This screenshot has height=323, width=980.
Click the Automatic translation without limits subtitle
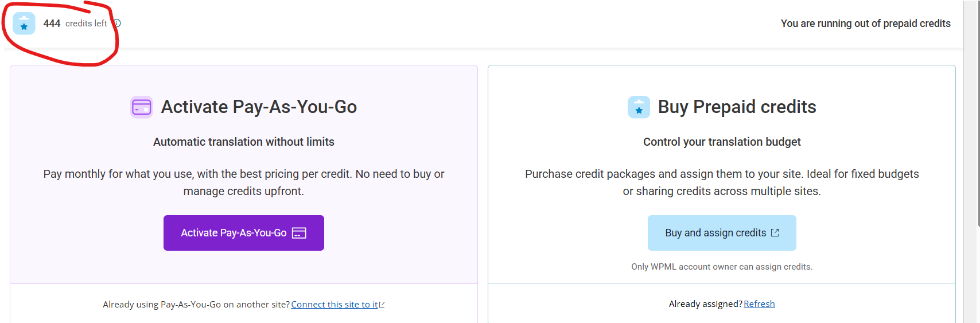(x=244, y=142)
